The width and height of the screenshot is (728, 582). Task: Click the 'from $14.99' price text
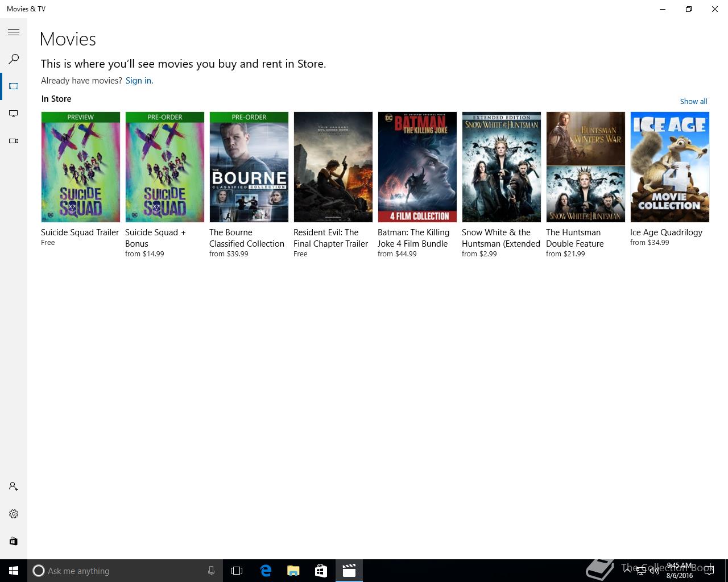[144, 254]
